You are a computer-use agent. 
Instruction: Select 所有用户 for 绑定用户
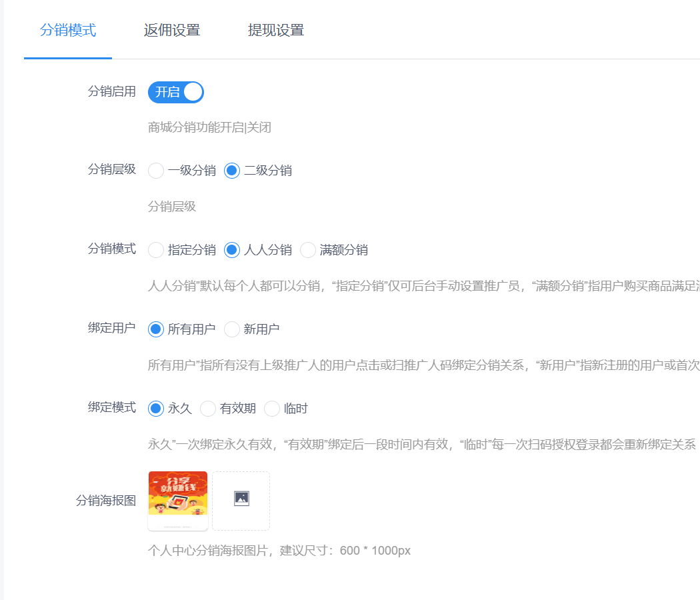tap(156, 329)
